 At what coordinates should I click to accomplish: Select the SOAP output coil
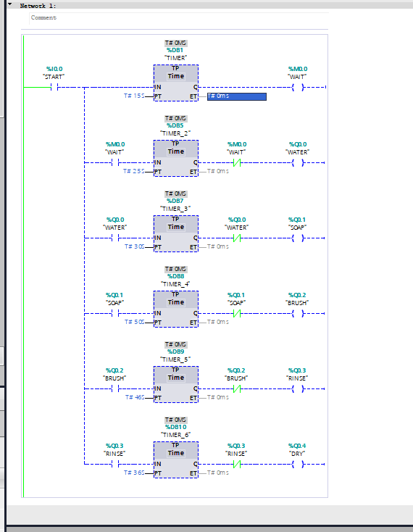pos(298,238)
